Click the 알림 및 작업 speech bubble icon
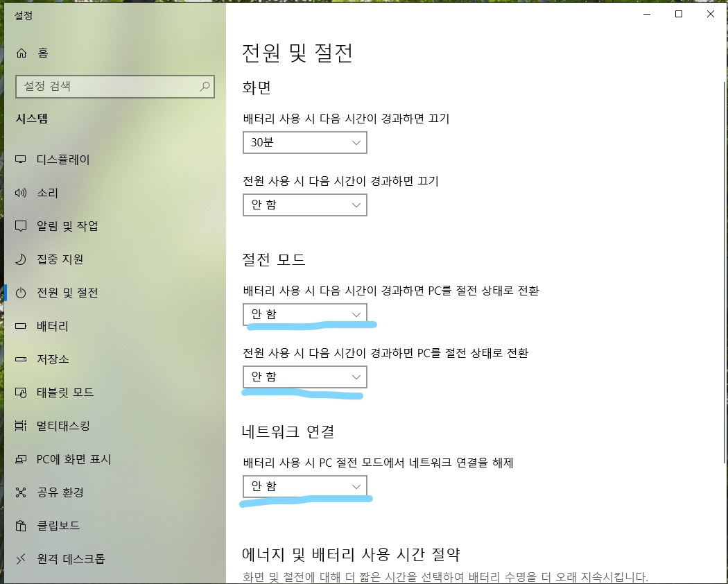This screenshot has width=728, height=584. (21, 226)
